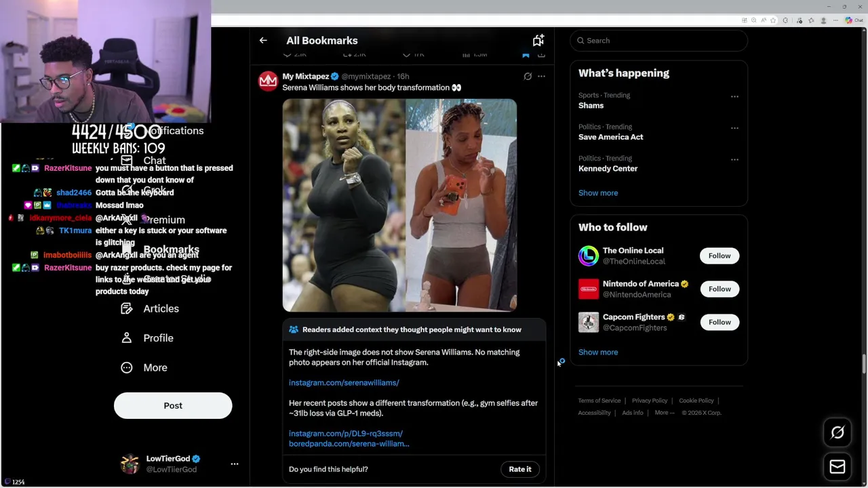Open the boredpanda.com/serena-william... link

[x=349, y=444]
